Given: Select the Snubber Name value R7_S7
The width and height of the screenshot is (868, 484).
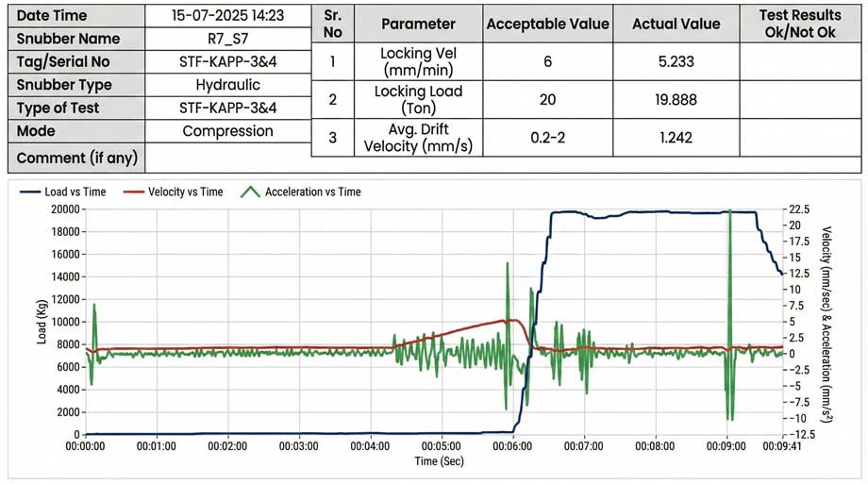Looking at the screenshot, I should 227,39.
